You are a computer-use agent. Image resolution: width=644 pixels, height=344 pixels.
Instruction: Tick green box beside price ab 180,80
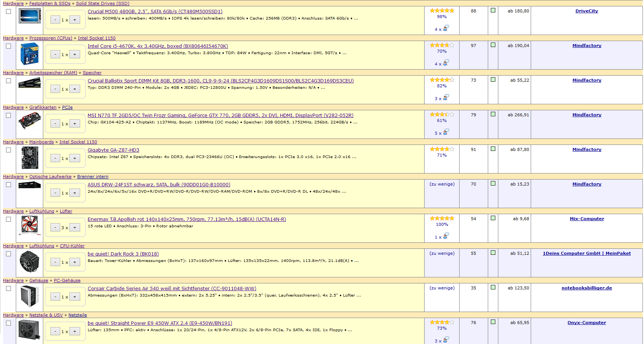pyautogui.click(x=493, y=10)
